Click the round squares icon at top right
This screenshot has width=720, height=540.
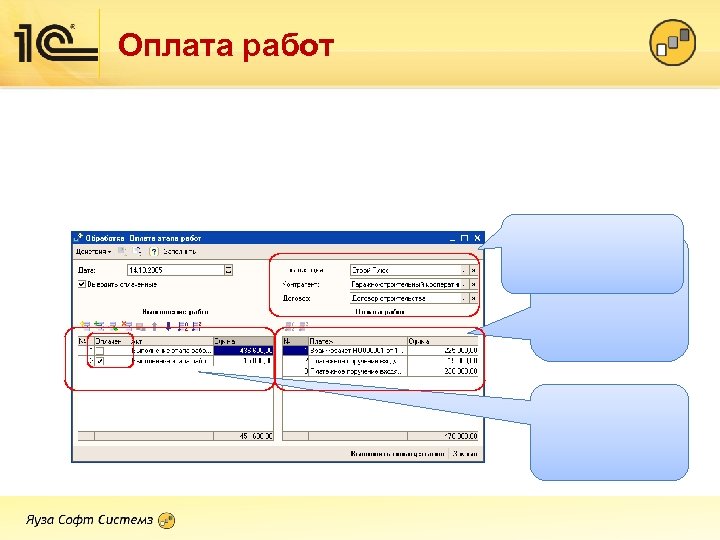tap(673, 42)
